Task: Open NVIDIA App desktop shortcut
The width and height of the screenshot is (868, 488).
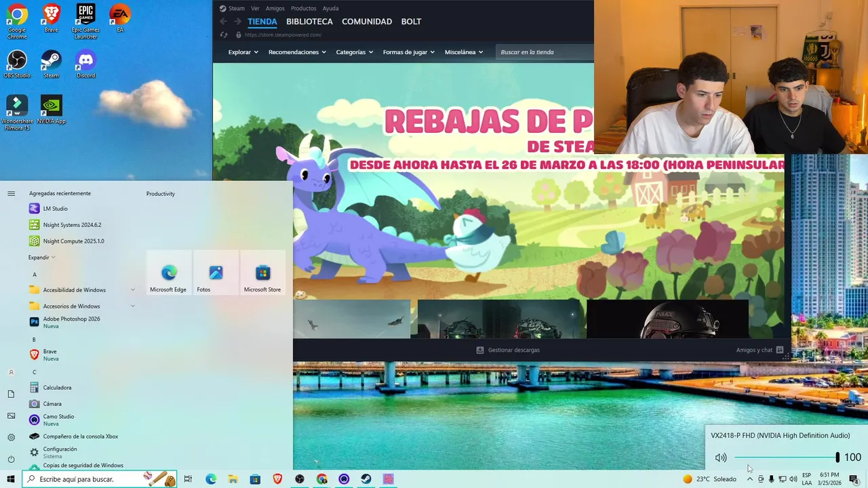Action: point(51,110)
